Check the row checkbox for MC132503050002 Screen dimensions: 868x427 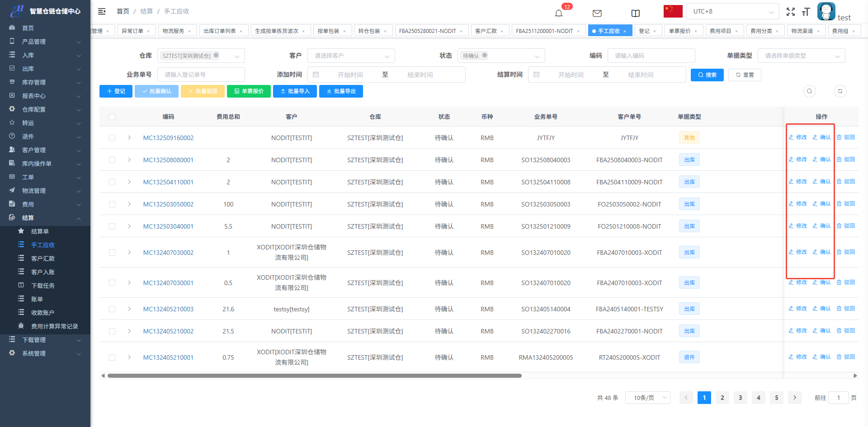(112, 204)
